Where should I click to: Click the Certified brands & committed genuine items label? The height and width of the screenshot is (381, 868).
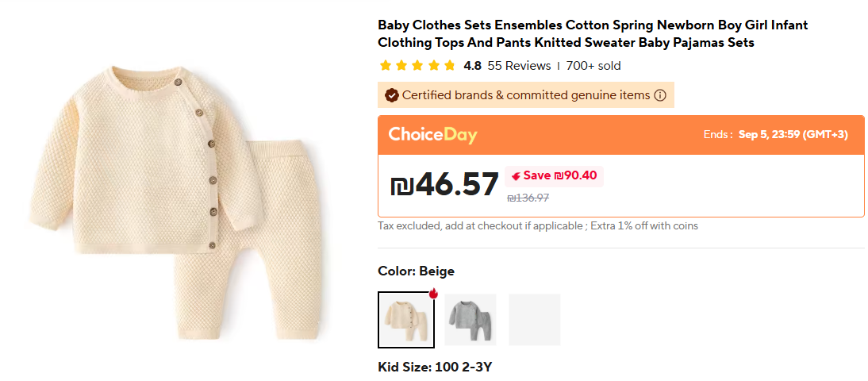click(x=525, y=95)
